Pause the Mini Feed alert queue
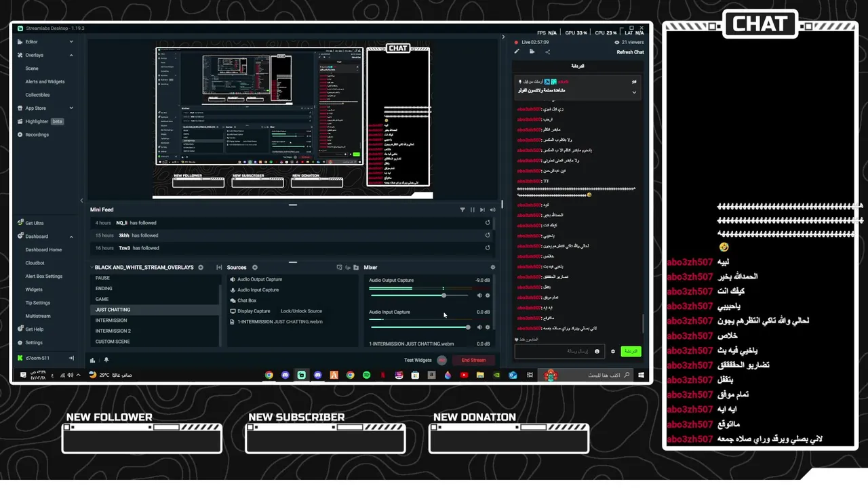This screenshot has height=488, width=868. [x=473, y=210]
